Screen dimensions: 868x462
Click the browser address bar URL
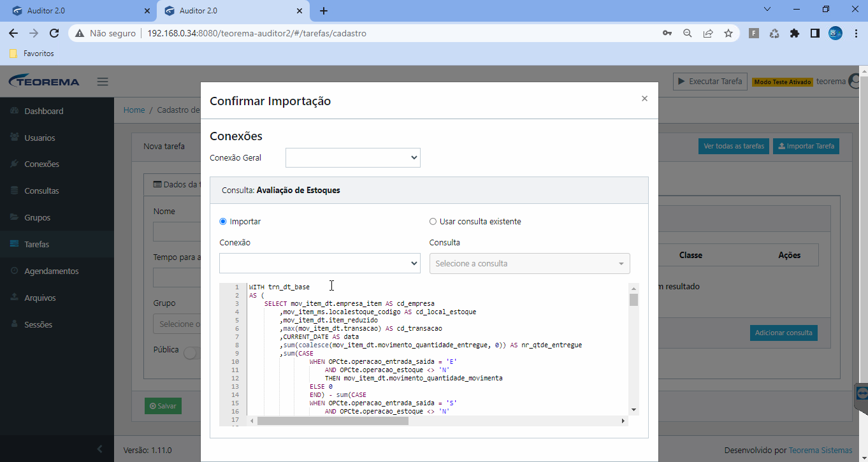(256, 33)
